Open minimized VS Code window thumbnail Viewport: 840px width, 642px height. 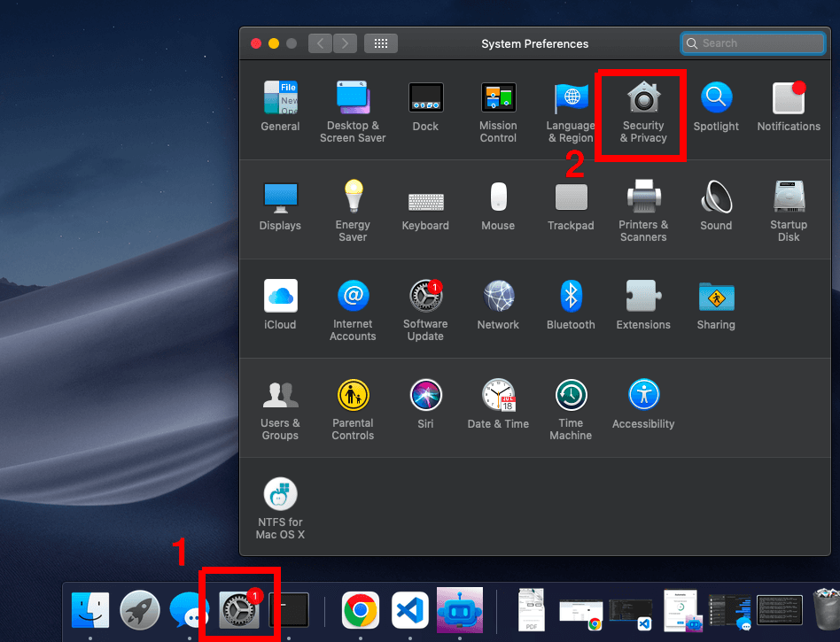point(631,613)
